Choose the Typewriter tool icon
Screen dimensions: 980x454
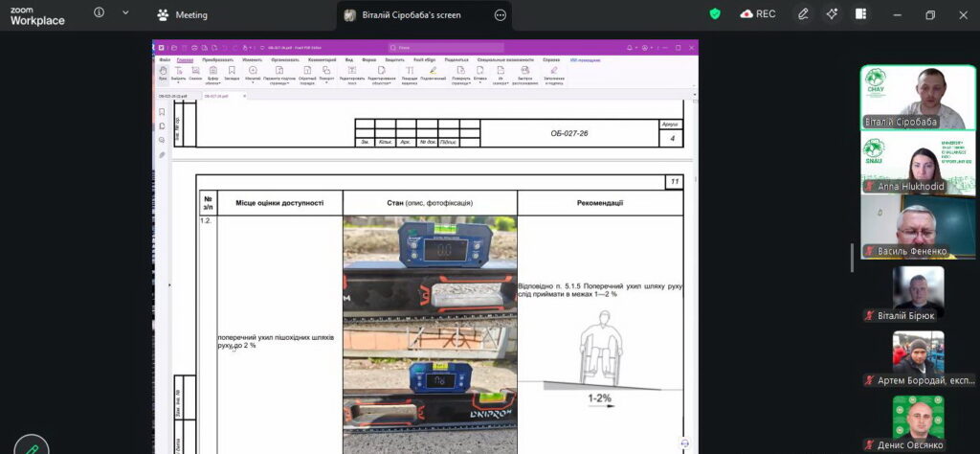[410, 74]
